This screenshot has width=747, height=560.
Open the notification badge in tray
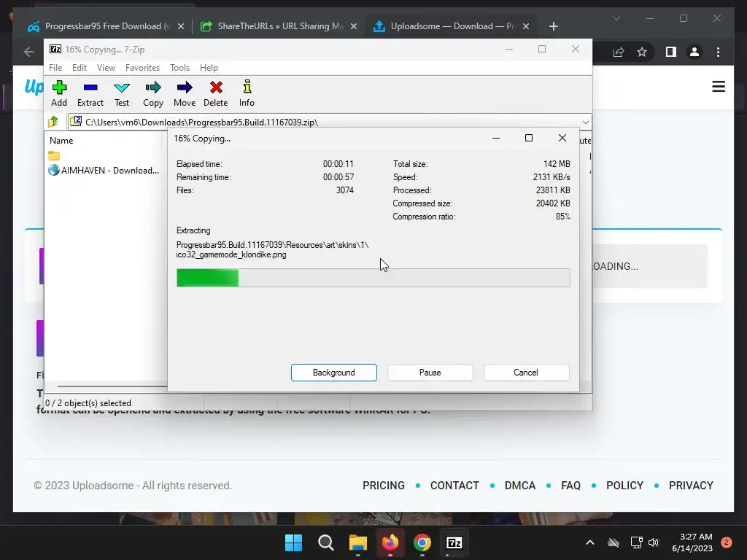[726, 542]
